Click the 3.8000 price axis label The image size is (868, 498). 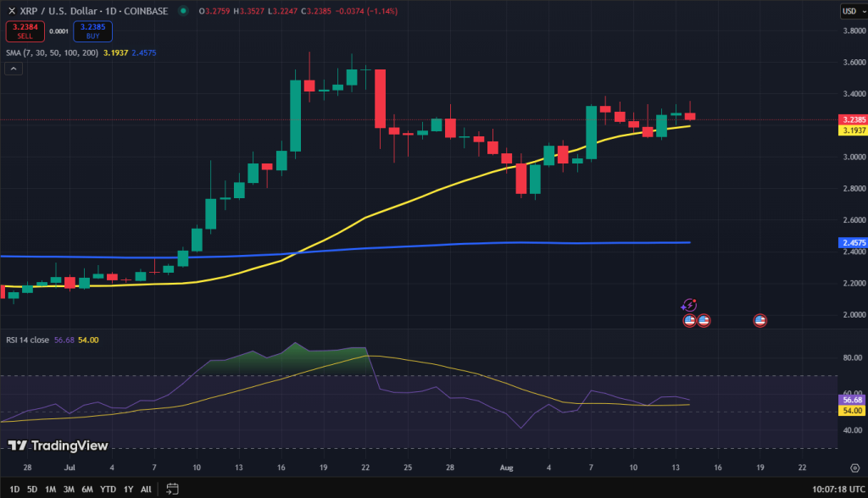tap(854, 30)
